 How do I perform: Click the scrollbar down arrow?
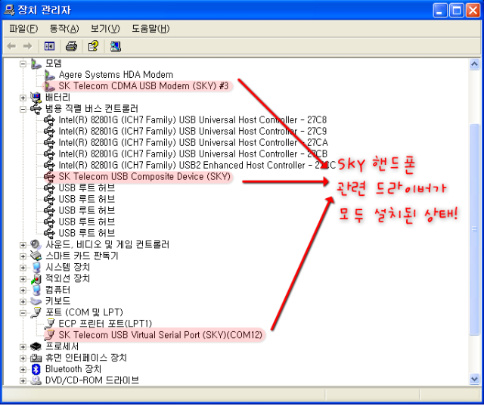[x=474, y=379]
